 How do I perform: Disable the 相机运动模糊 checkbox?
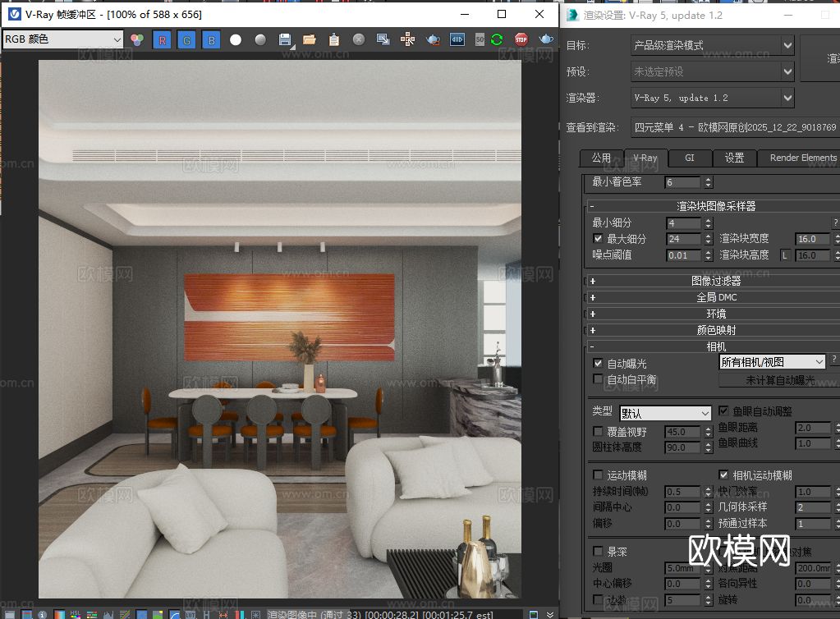pyautogui.click(x=724, y=475)
